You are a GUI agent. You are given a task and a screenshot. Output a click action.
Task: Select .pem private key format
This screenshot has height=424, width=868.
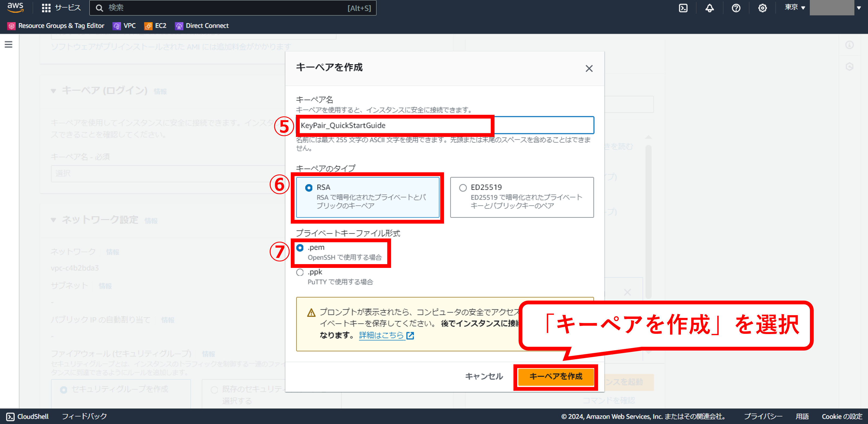pyautogui.click(x=300, y=248)
